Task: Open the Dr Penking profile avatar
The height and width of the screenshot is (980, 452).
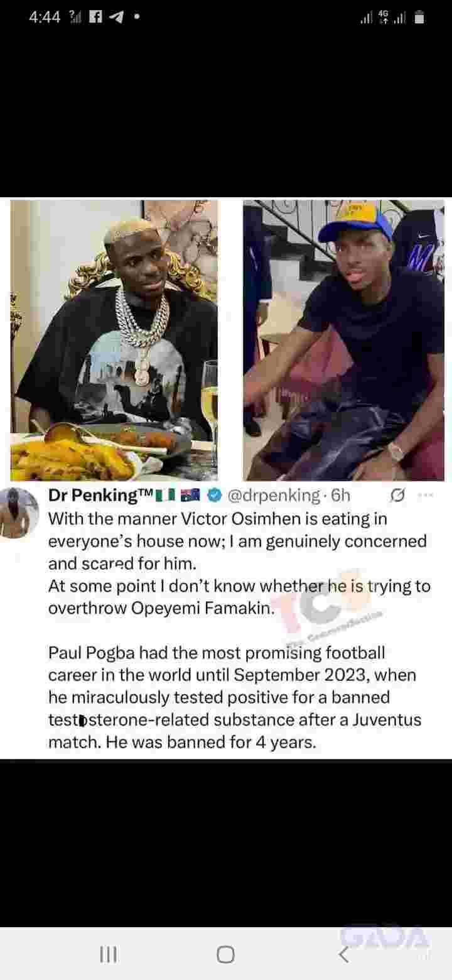Action: 19,513
